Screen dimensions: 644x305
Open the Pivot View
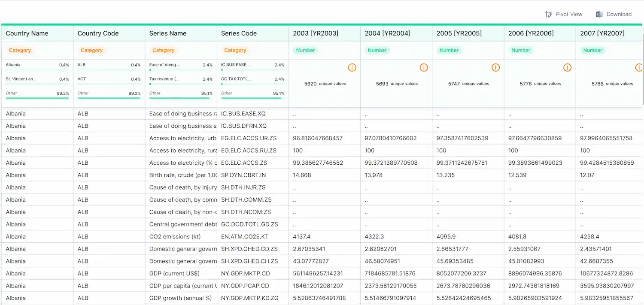click(564, 14)
